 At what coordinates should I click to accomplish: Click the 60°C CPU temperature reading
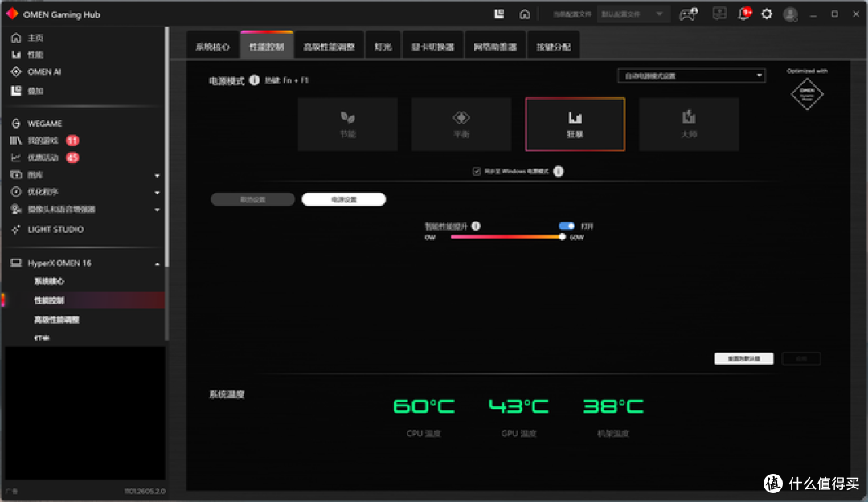pos(424,406)
